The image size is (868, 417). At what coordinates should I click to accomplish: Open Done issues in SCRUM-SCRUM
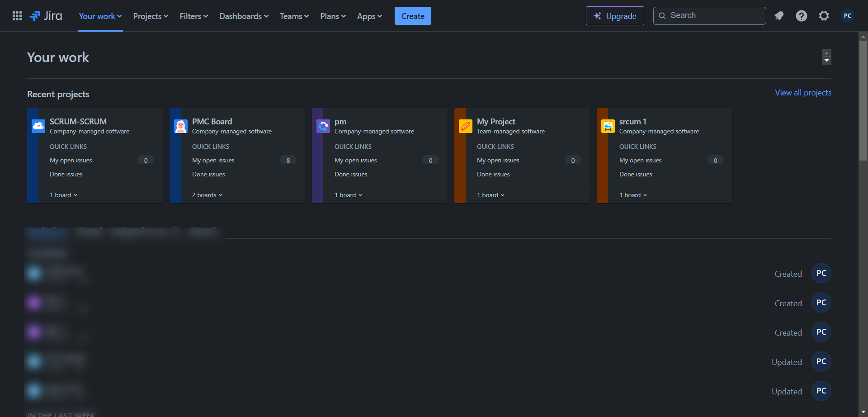[66, 174]
